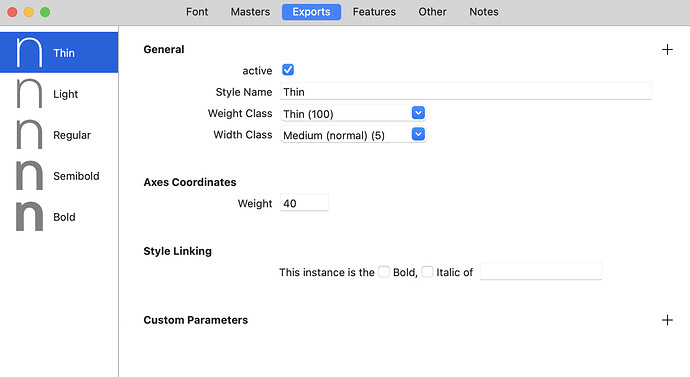Click the style linking family name field
This screenshot has height=377, width=690.
click(x=541, y=271)
